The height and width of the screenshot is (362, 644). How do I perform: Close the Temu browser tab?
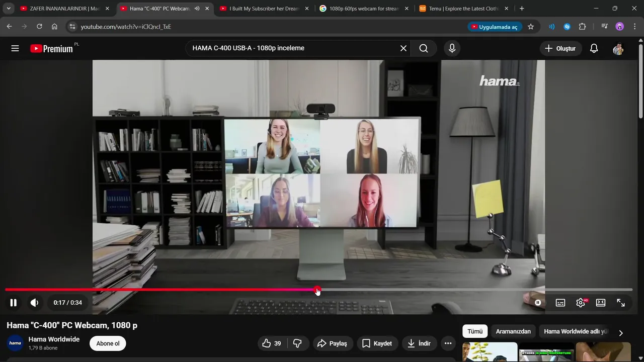coord(506,9)
